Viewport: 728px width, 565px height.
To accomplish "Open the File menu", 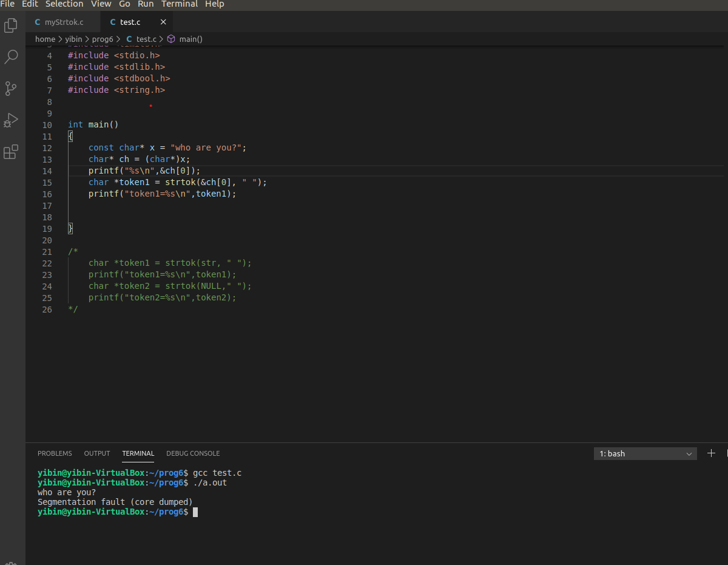I will [x=7, y=4].
